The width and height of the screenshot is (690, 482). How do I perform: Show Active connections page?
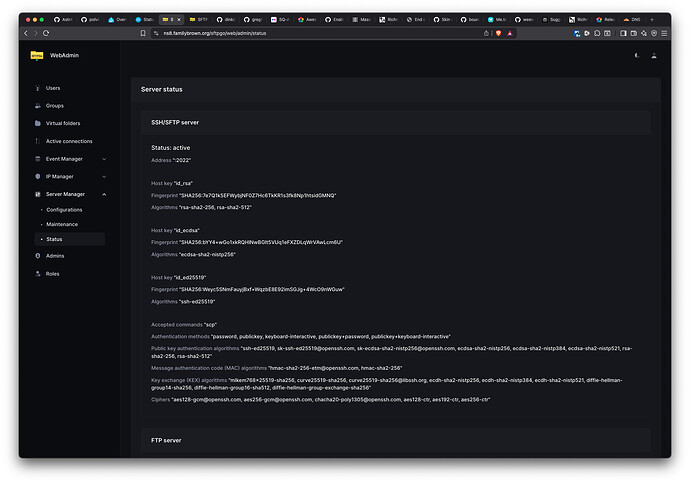(x=70, y=141)
